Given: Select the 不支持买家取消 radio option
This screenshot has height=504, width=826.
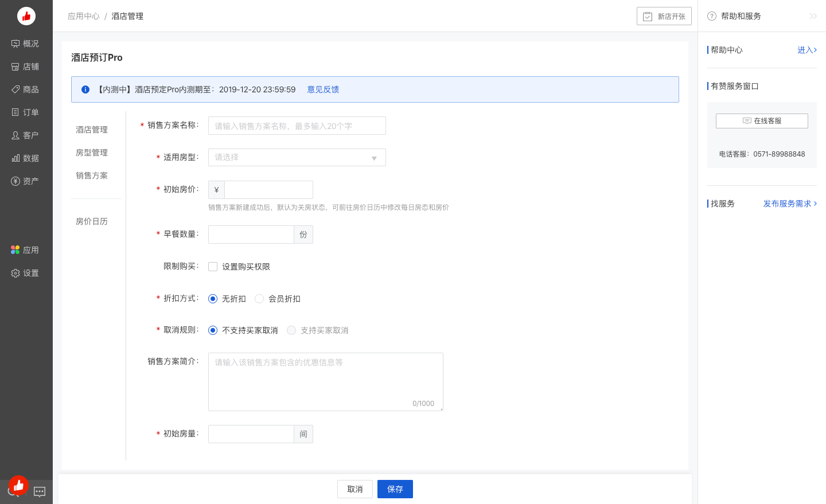Looking at the screenshot, I should pos(213,330).
